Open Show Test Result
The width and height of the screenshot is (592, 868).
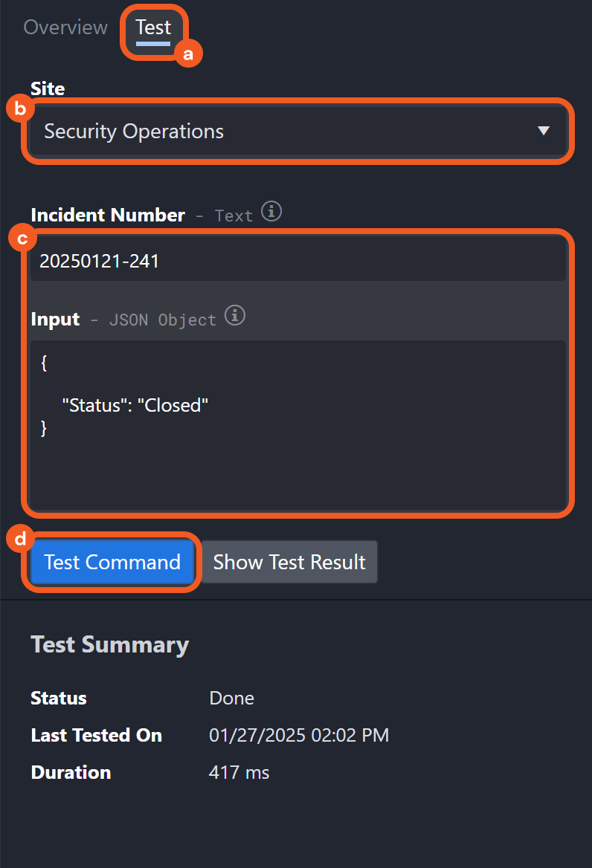[x=289, y=562]
